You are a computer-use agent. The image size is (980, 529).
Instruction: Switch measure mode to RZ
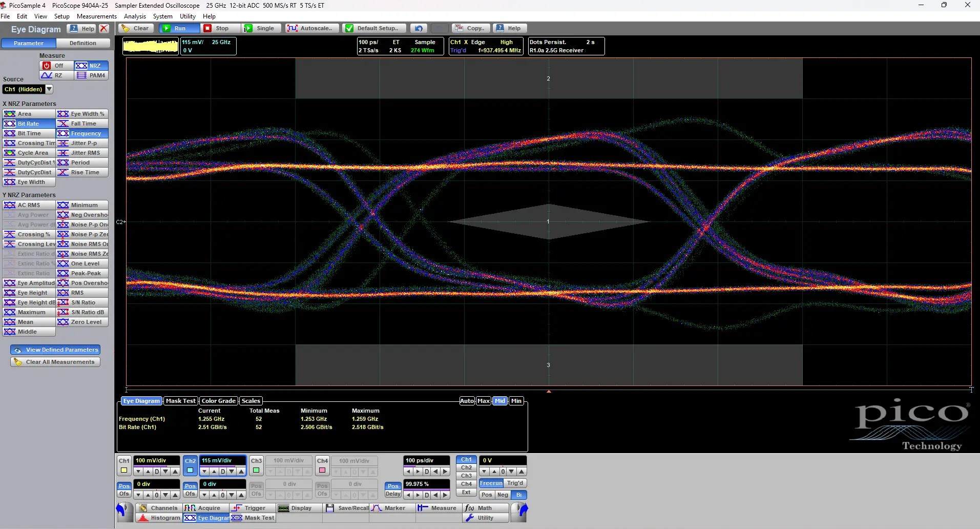[56, 75]
